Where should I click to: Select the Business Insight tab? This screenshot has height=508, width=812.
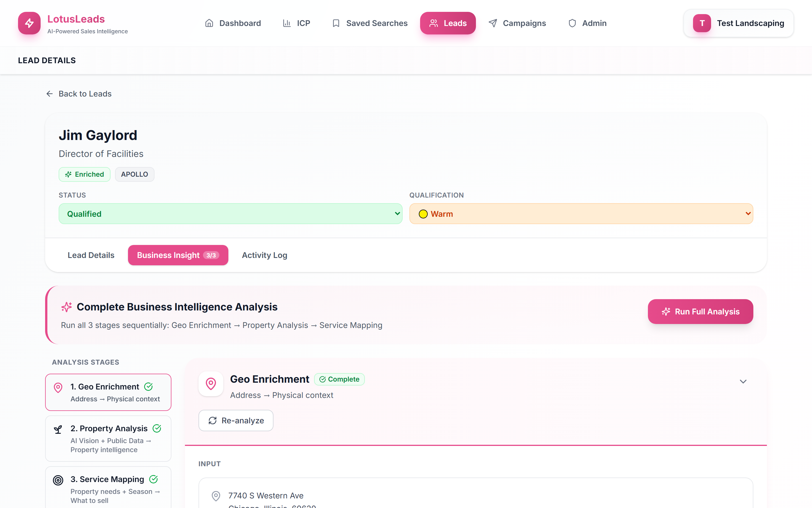click(x=178, y=255)
